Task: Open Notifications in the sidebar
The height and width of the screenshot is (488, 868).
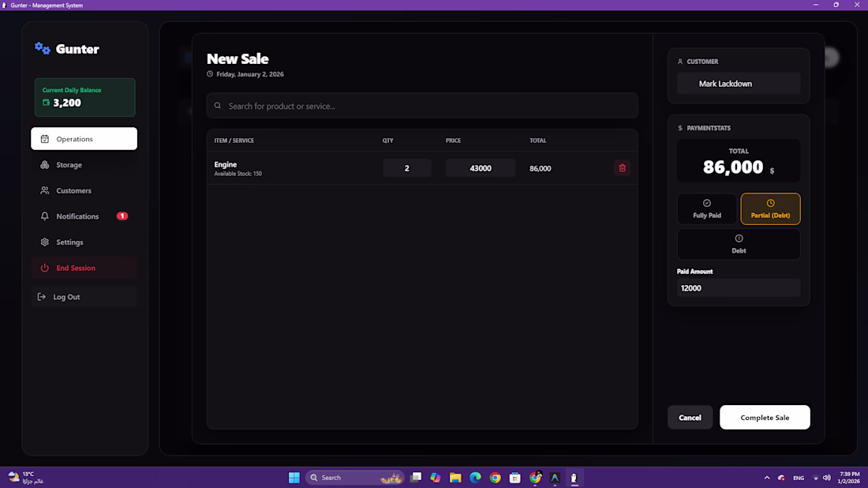Action: [84, 216]
